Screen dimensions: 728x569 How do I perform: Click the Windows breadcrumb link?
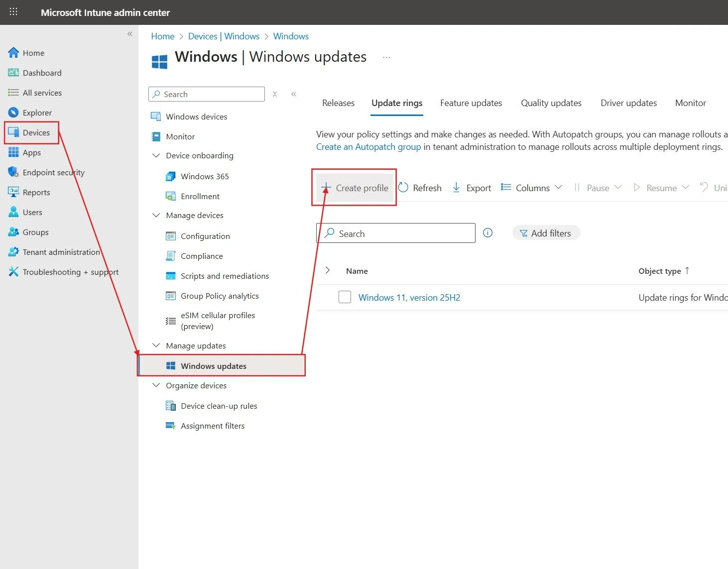tap(291, 36)
